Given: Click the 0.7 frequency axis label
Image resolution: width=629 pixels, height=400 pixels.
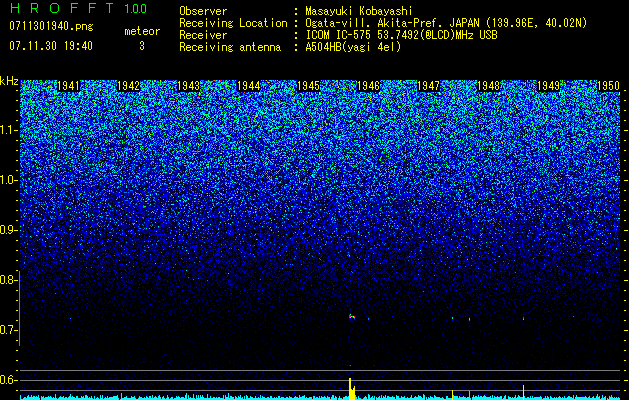Looking at the screenshot, I should [x=7, y=330].
